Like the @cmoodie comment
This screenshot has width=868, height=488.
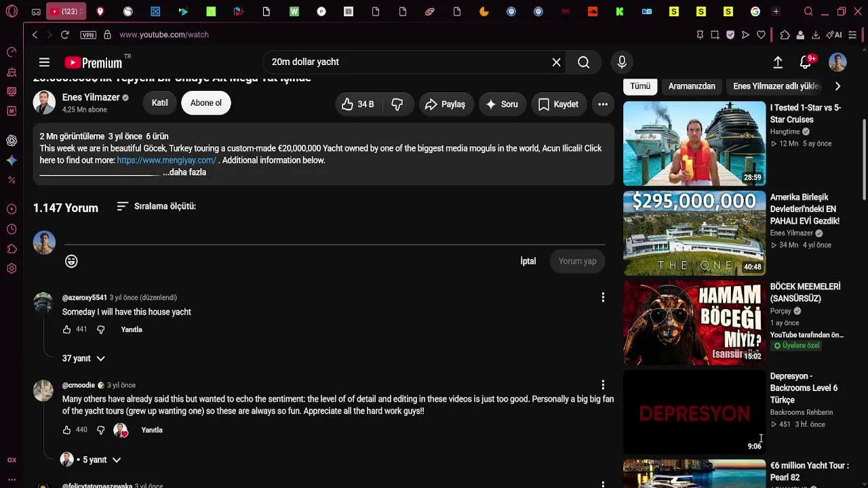(66, 430)
